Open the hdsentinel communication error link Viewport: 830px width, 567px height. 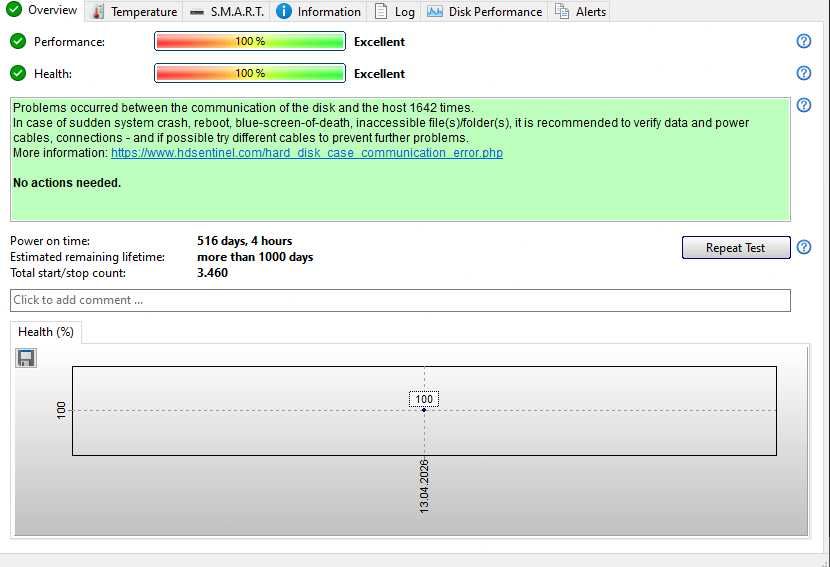coord(307,153)
